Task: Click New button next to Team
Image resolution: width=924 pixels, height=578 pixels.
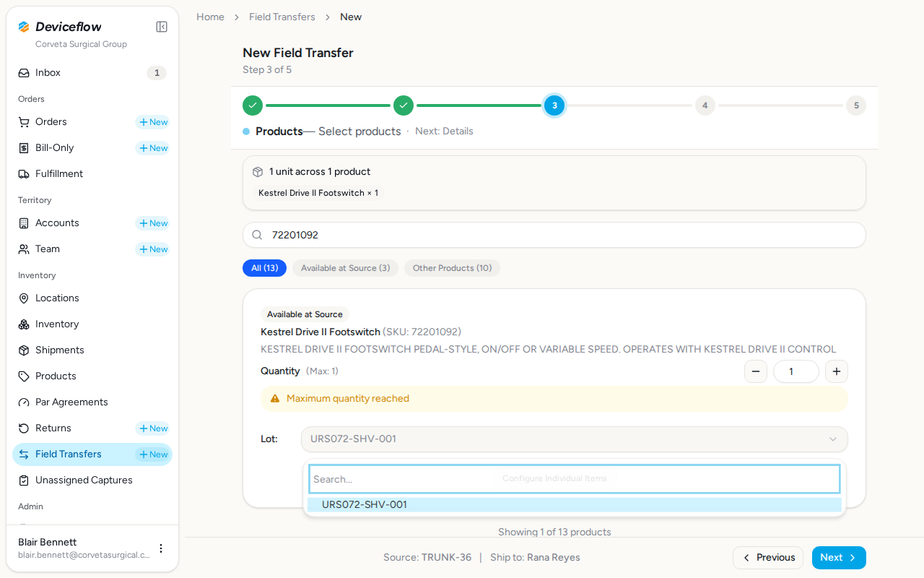Action: coord(153,249)
